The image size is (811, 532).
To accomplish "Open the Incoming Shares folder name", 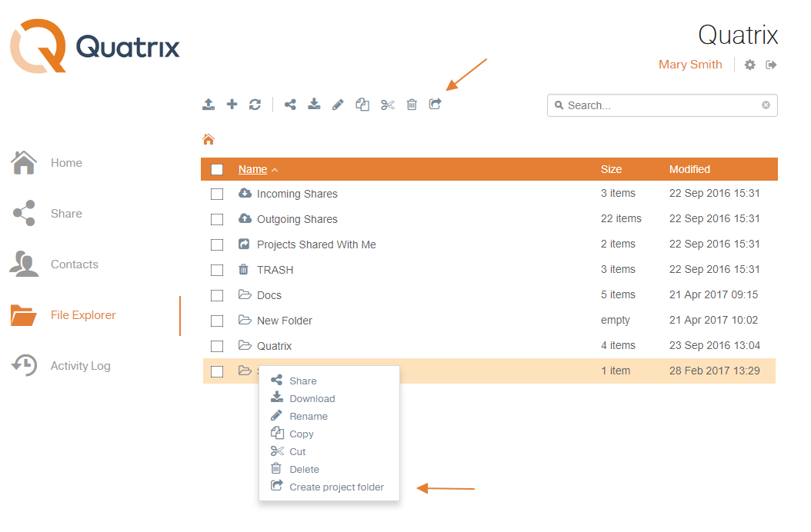I will [x=297, y=194].
